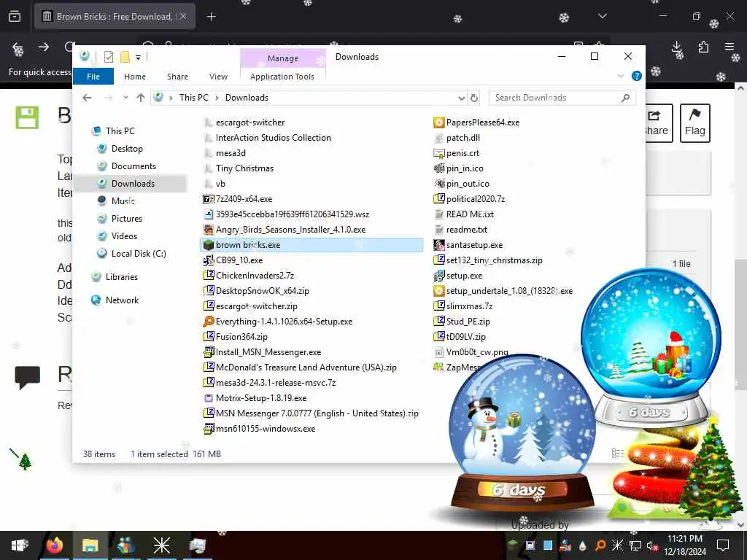The image size is (747, 560).
Task: Select DesktopSnowOK_x64.zip archive
Action: (x=262, y=290)
